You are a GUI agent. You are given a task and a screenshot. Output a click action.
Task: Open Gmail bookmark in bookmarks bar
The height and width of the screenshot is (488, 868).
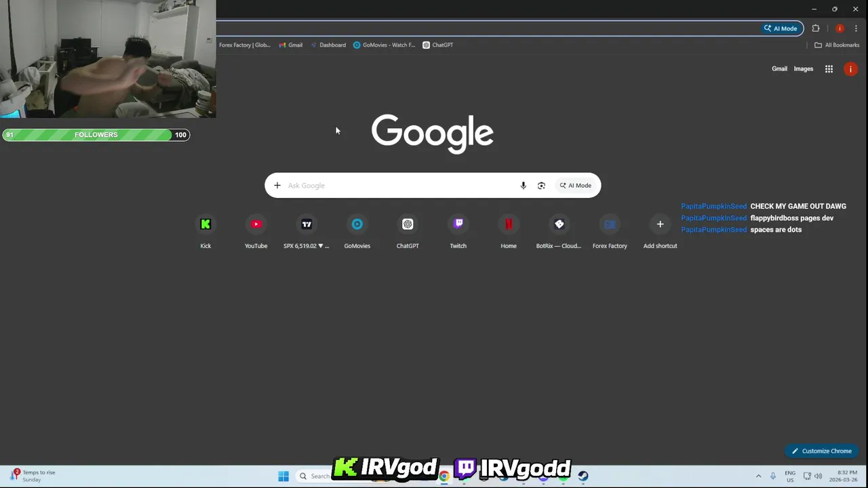pyautogui.click(x=291, y=45)
